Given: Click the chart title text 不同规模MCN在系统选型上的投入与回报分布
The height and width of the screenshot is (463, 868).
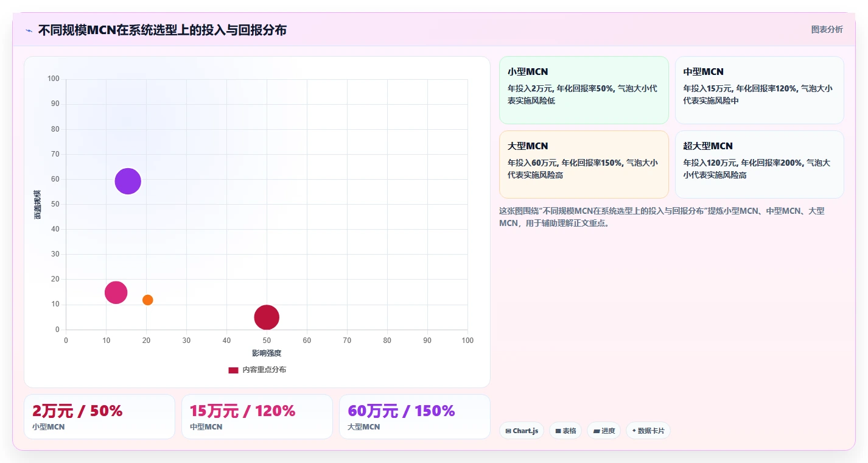Looking at the screenshot, I should click(x=162, y=30).
